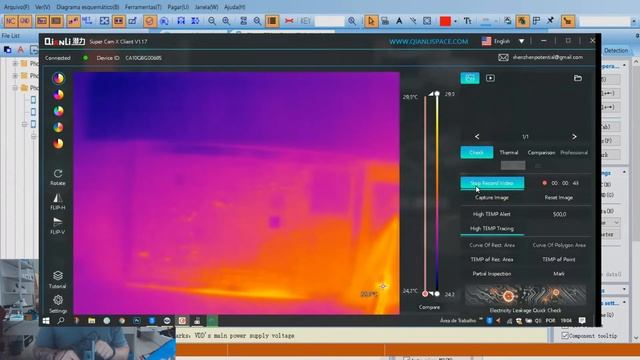Click the KEY toolbar icon
640x360 pixels.
[x=305, y=21]
